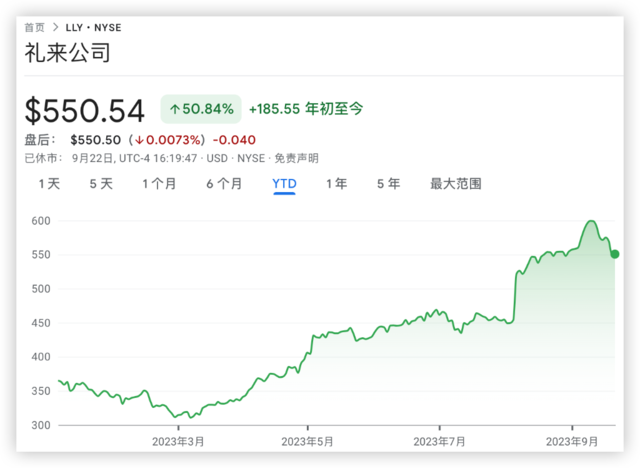Image resolution: width=640 pixels, height=468 pixels.
Task: Click the green endpoint dot on the chart
Action: tap(615, 254)
